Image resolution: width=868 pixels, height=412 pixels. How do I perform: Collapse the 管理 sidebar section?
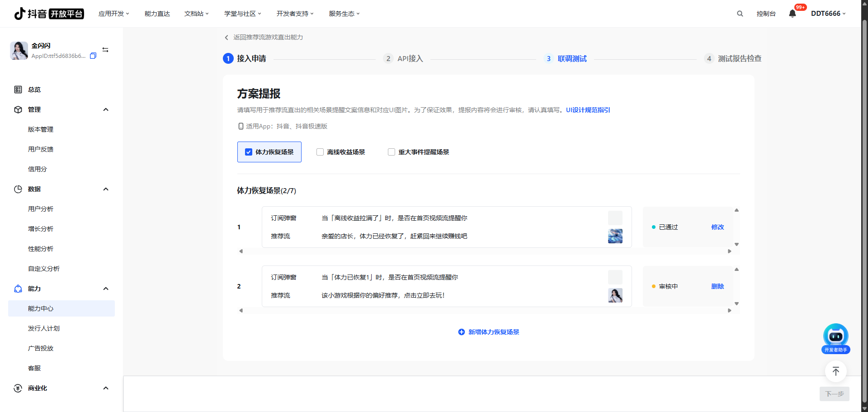pyautogui.click(x=106, y=109)
